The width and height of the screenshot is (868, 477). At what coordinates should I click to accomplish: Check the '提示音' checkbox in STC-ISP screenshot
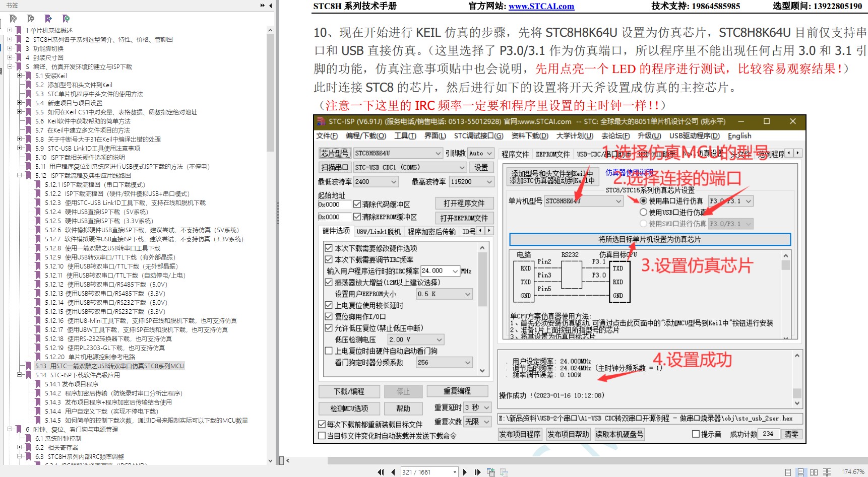pos(696,434)
